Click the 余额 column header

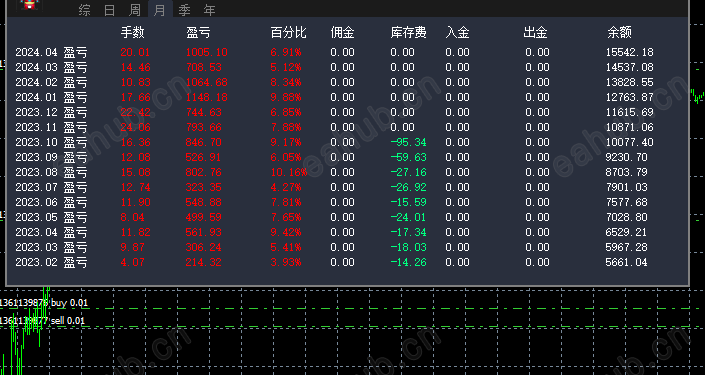click(x=619, y=32)
